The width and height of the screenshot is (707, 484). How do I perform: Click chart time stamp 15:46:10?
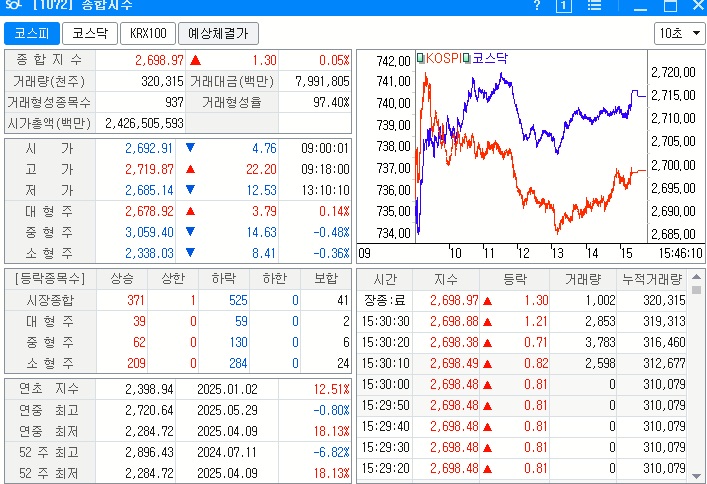point(680,254)
